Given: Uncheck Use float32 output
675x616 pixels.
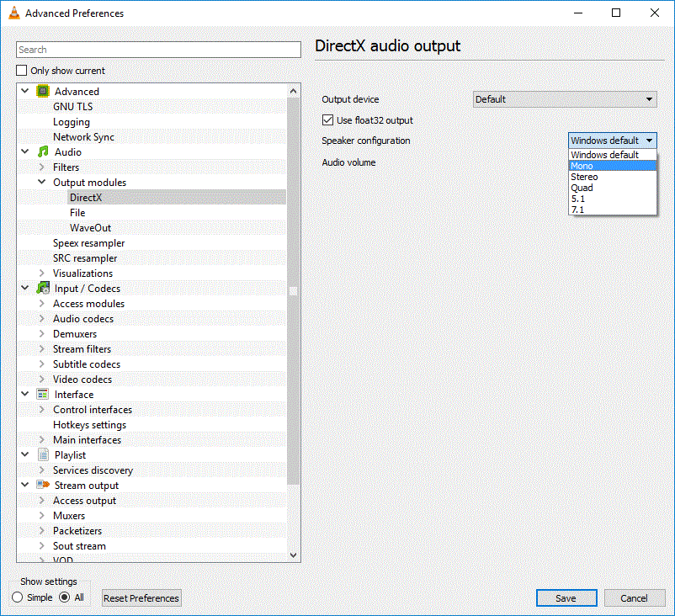Looking at the screenshot, I should pos(328,120).
